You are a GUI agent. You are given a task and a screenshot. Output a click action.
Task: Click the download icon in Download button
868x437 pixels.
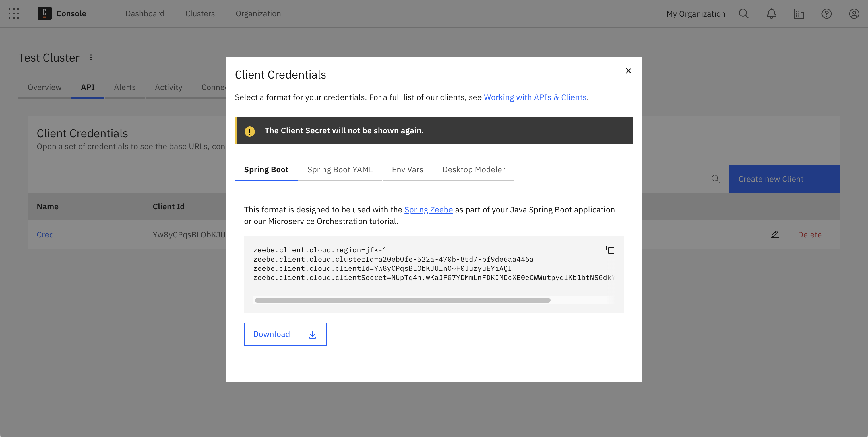pos(312,334)
